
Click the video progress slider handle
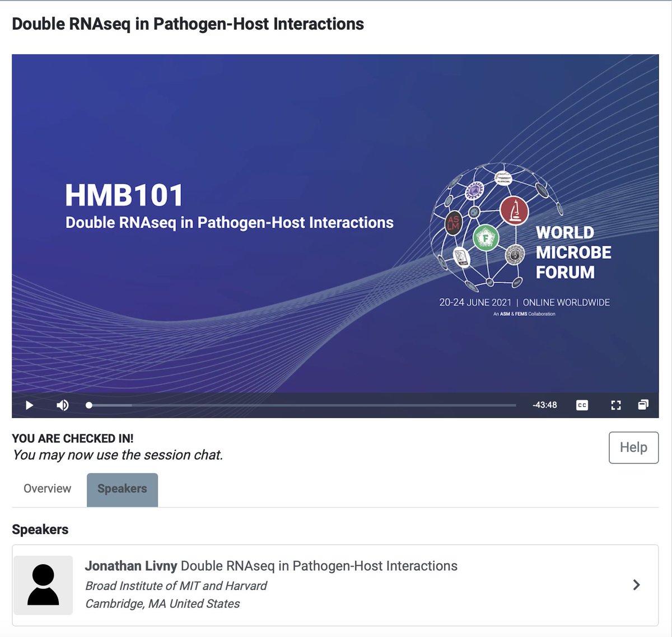(x=88, y=405)
